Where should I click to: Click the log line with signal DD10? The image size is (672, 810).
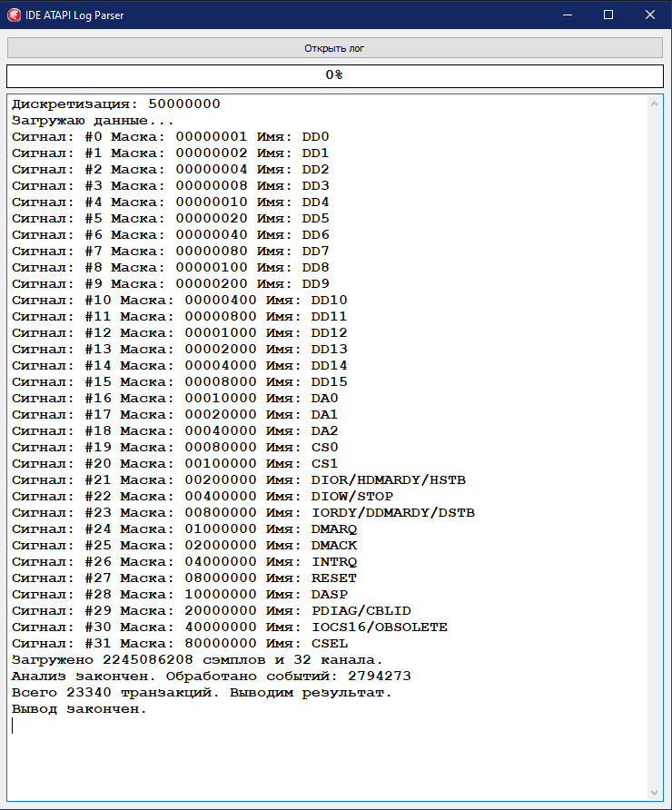pyautogui.click(x=180, y=301)
